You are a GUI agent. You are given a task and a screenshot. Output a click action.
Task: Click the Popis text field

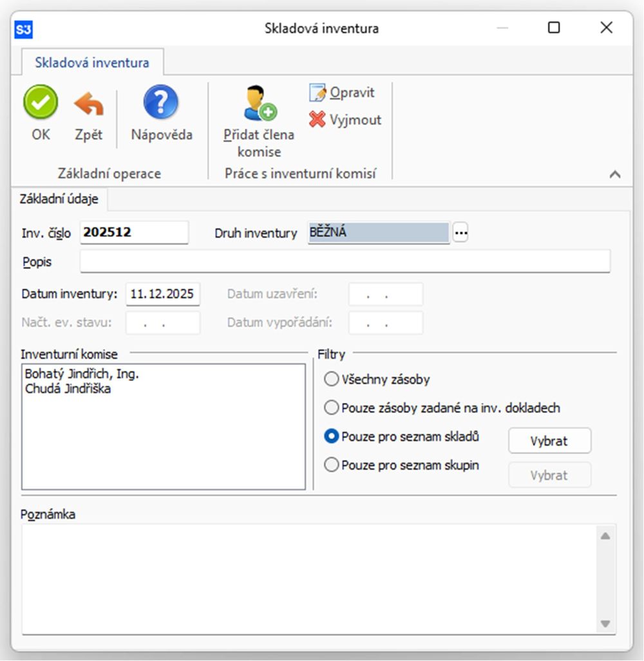345,262
